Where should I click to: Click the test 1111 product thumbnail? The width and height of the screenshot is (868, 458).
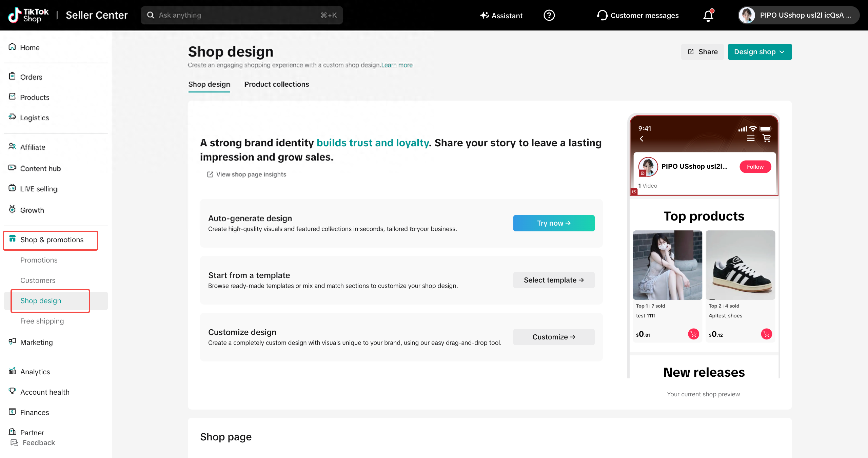click(667, 265)
